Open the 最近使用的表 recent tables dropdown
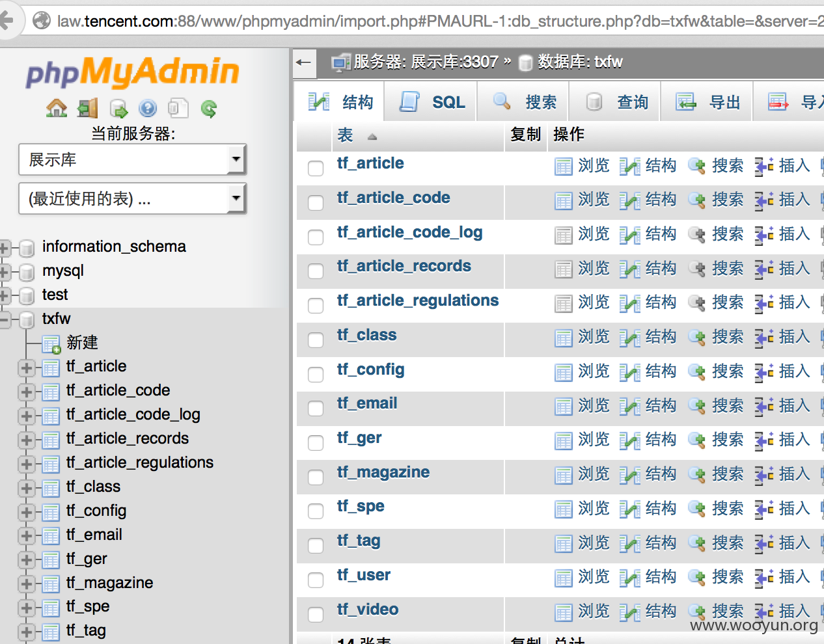 133,198
